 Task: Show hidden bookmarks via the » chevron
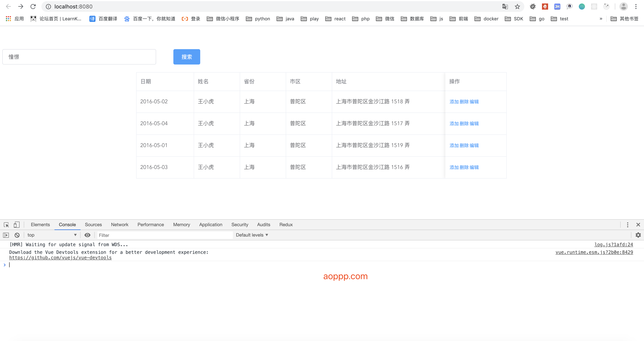pyautogui.click(x=601, y=19)
